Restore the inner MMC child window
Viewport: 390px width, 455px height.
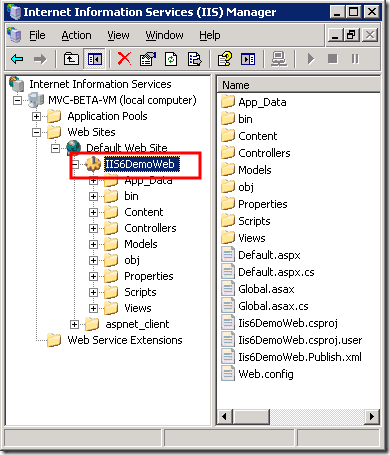pyautogui.click(x=351, y=35)
